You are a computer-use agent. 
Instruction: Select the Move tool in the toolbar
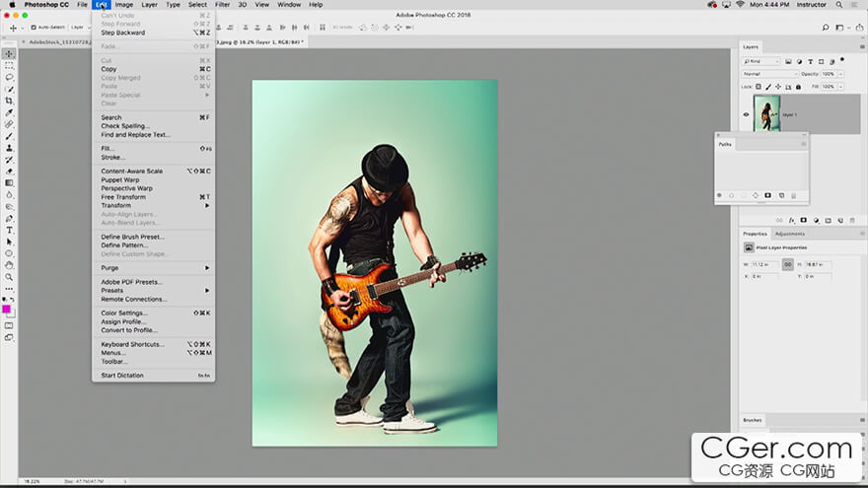pyautogui.click(x=9, y=53)
